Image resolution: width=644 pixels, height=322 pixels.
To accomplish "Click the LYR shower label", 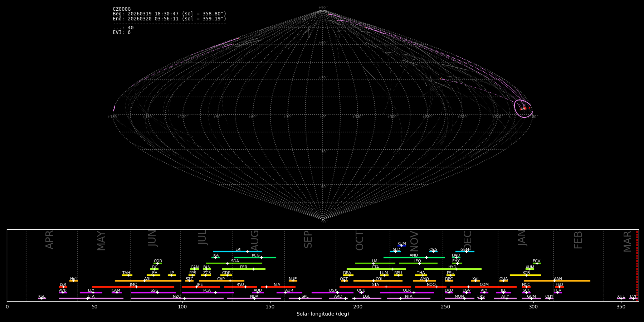I will (x=63, y=285).
